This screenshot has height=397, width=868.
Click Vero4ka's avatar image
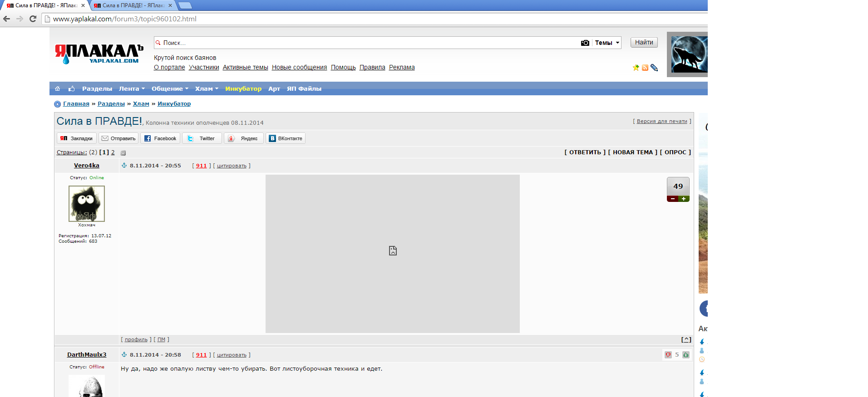coord(87,204)
